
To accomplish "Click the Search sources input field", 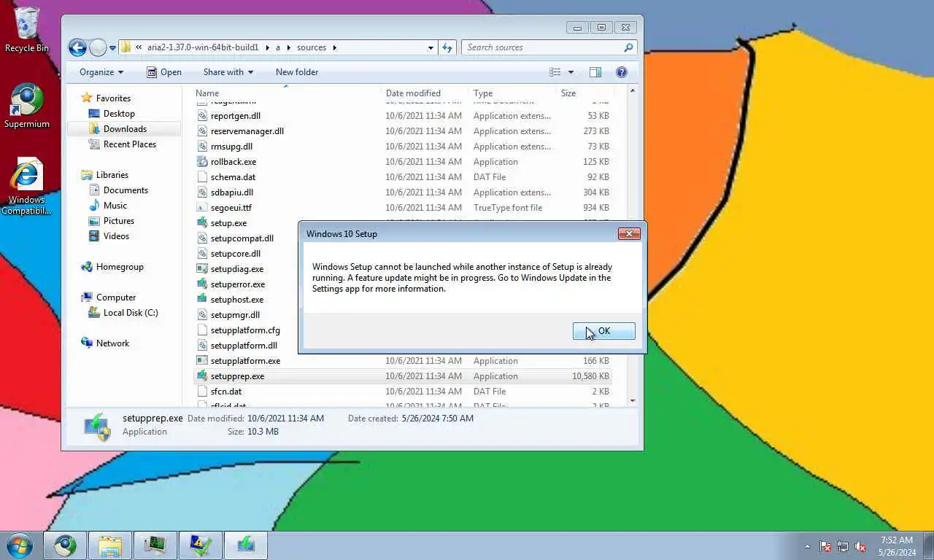I will click(x=543, y=47).
